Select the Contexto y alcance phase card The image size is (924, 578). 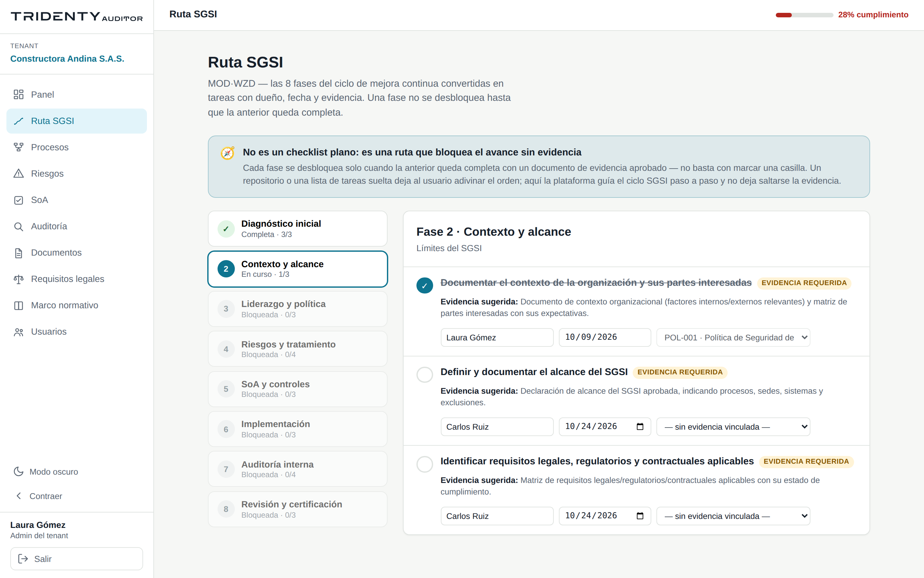pos(297,269)
